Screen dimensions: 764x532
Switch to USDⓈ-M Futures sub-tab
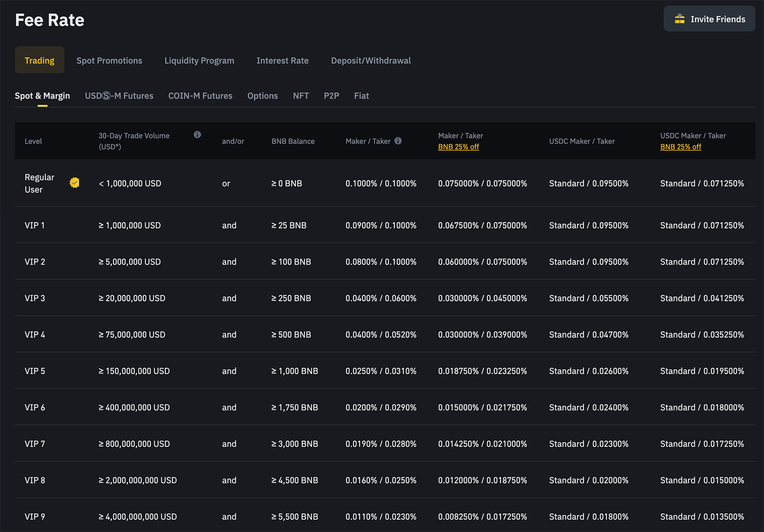pos(119,96)
